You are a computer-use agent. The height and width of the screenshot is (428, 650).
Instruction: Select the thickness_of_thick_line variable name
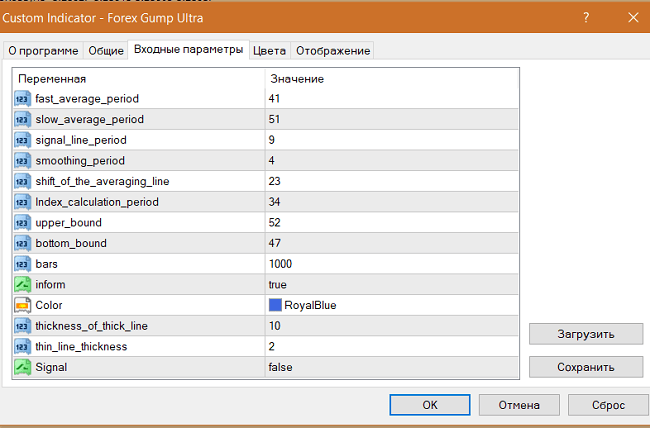click(x=92, y=326)
